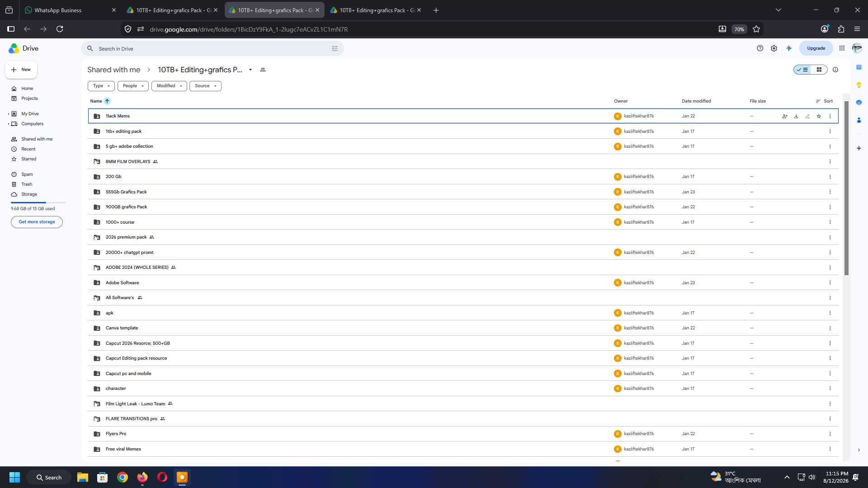
Task: Go to Shared with me breadcrumb
Action: coord(113,70)
